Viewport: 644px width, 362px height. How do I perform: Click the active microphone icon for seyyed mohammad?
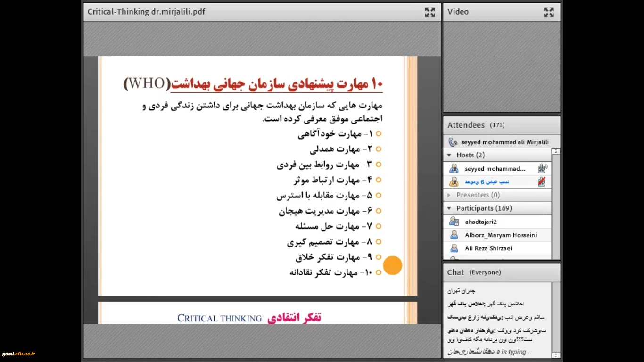click(x=542, y=168)
